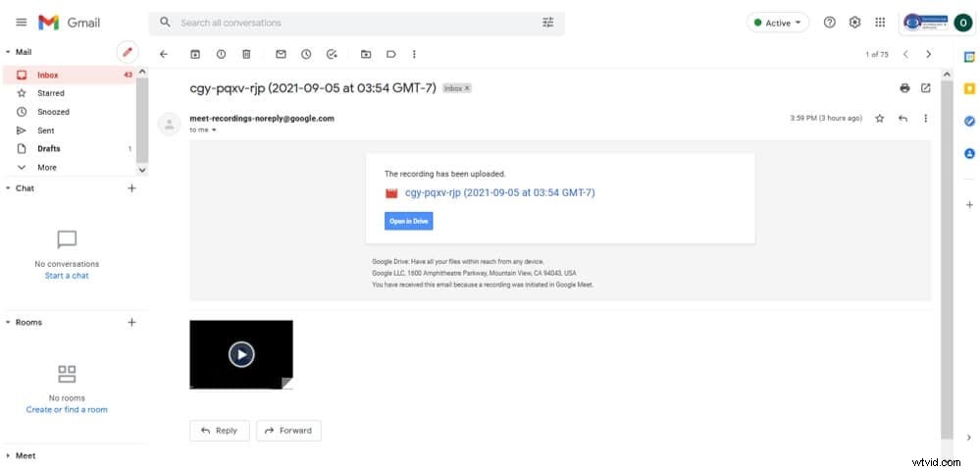Open the Active status dropdown
Image resolution: width=980 pixels, height=472 pixels.
[x=778, y=23]
